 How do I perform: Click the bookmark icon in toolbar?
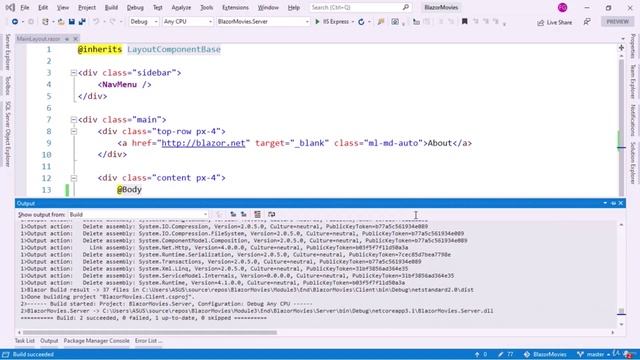464,22
